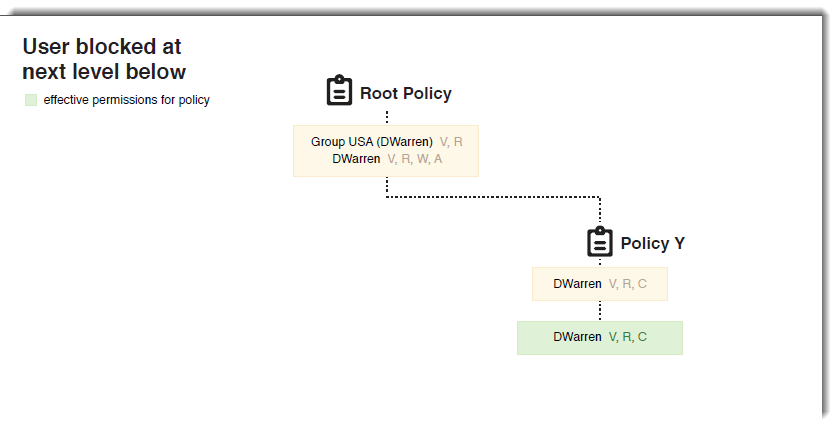Click the 'V, R' permissions for Group USA
The image size is (837, 426).
tap(451, 142)
